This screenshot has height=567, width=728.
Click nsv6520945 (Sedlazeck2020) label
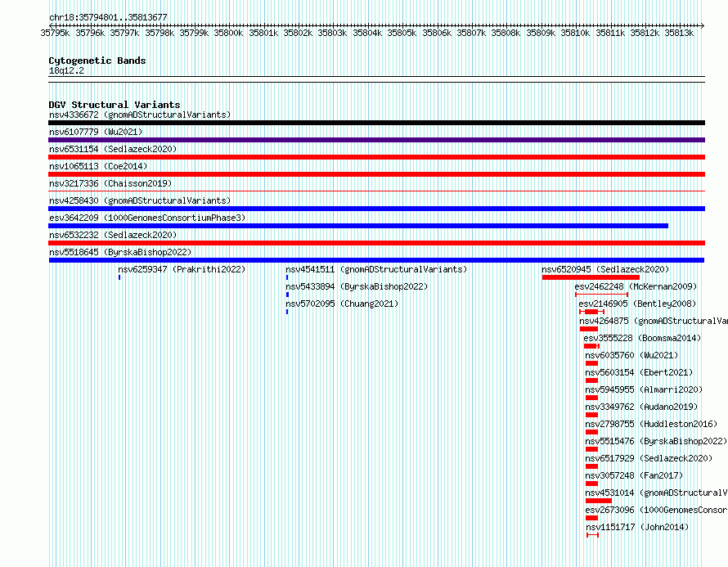click(x=605, y=269)
